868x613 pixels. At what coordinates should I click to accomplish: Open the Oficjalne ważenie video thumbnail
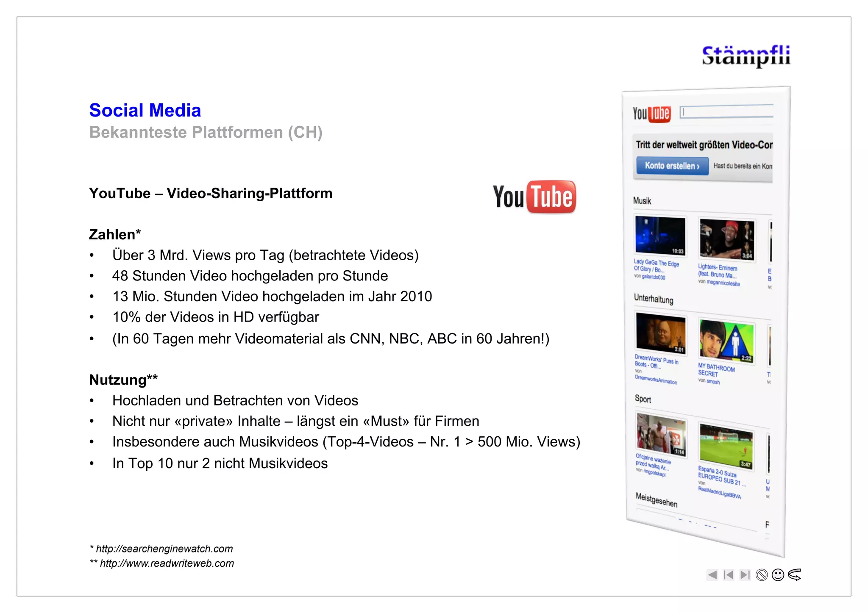coord(662,434)
